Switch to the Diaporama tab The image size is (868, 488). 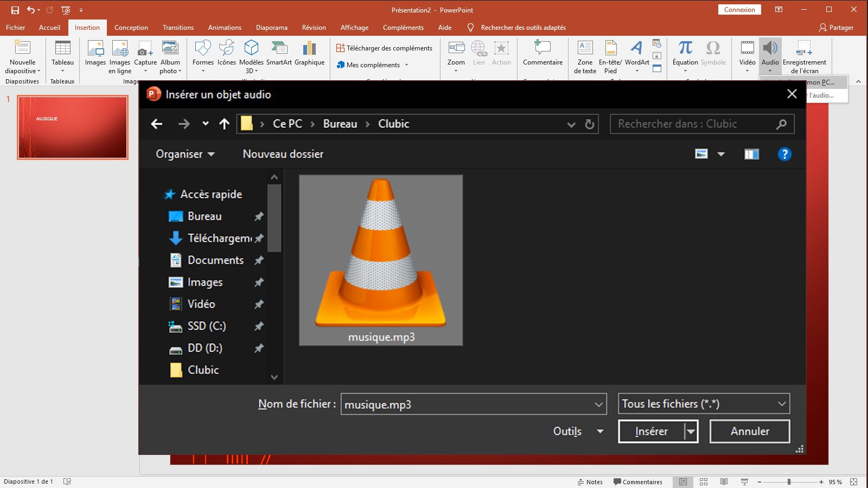272,28
